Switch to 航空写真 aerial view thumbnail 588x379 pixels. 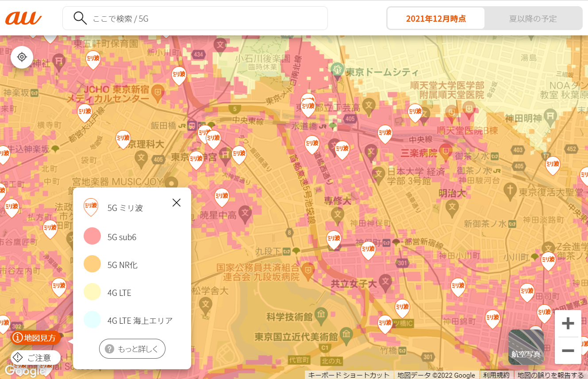[x=526, y=347]
